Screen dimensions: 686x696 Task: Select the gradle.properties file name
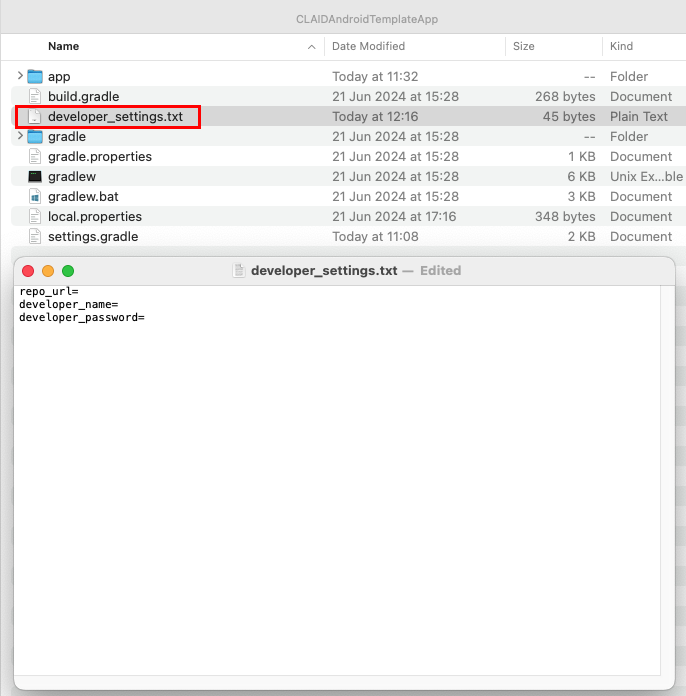100,156
